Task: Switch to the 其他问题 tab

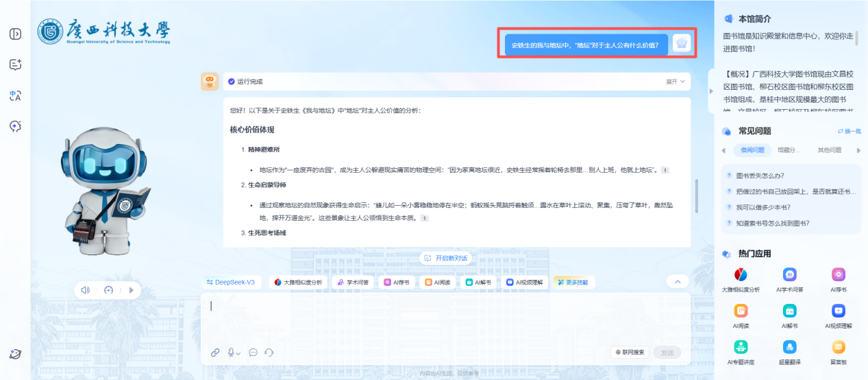Action: (829, 150)
